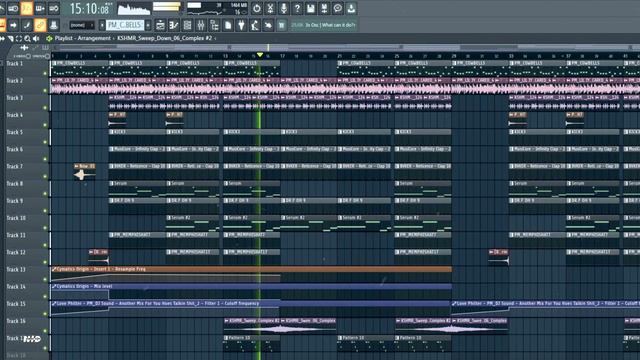The image size is (640, 360).
Task: Open the PM_C.BELLS pattern selector
Action: pyautogui.click(x=124, y=25)
